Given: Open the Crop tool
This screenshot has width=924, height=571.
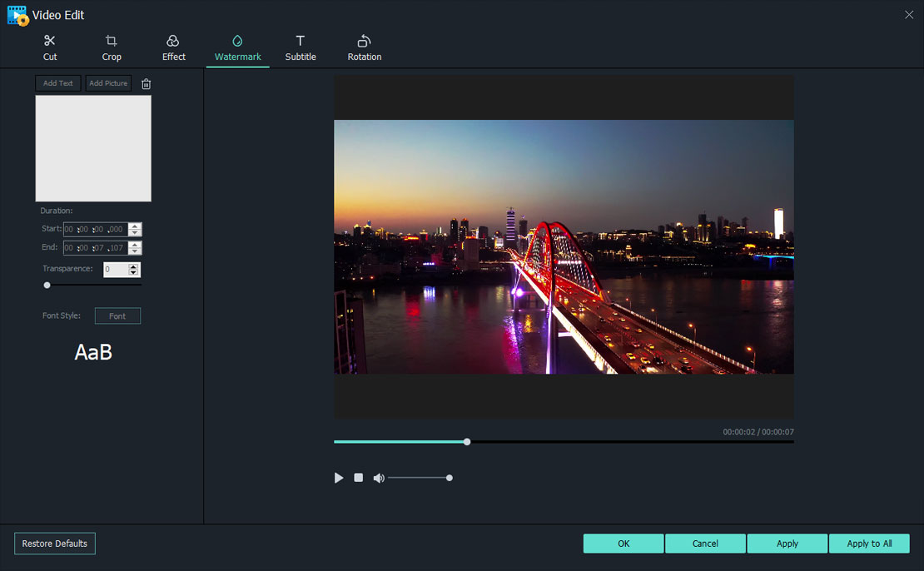Looking at the screenshot, I should (x=111, y=47).
